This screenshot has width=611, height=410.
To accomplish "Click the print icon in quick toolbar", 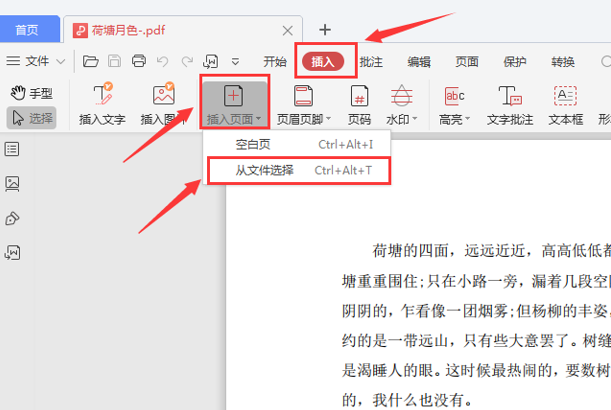I will [x=139, y=62].
